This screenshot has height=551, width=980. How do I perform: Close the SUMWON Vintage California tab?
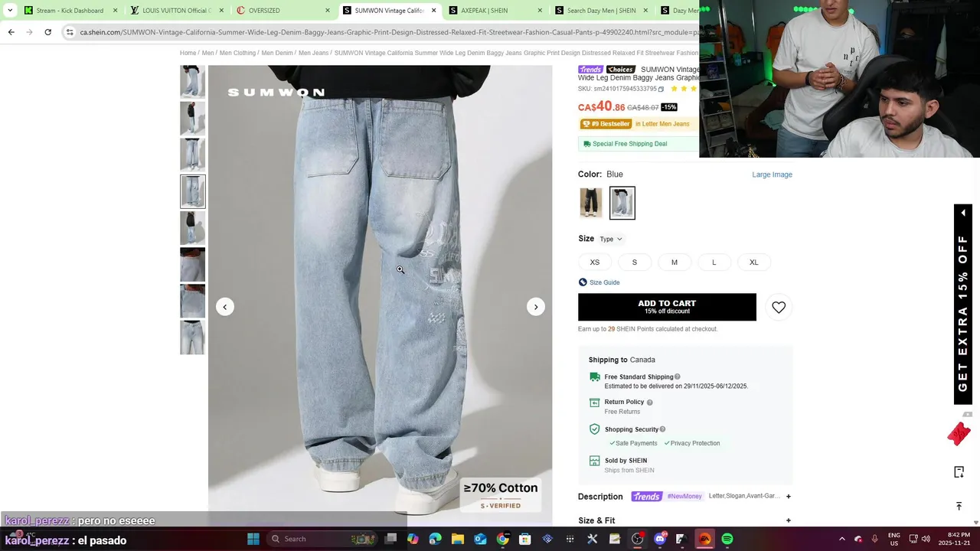(x=434, y=11)
